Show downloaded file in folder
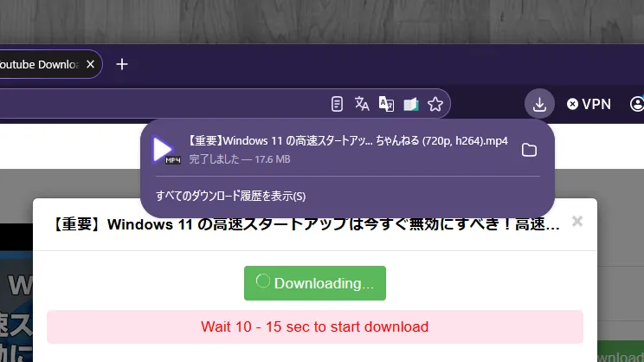Viewport: 644px width, 362px height. coord(529,150)
